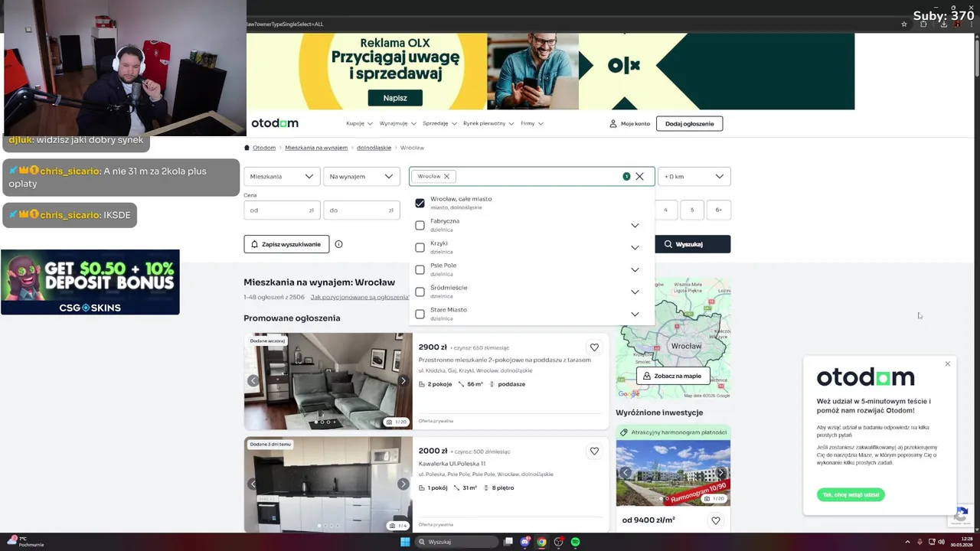Click Zapisz wyszukiwanie button
This screenshot has height=551, width=980.
pyautogui.click(x=286, y=244)
